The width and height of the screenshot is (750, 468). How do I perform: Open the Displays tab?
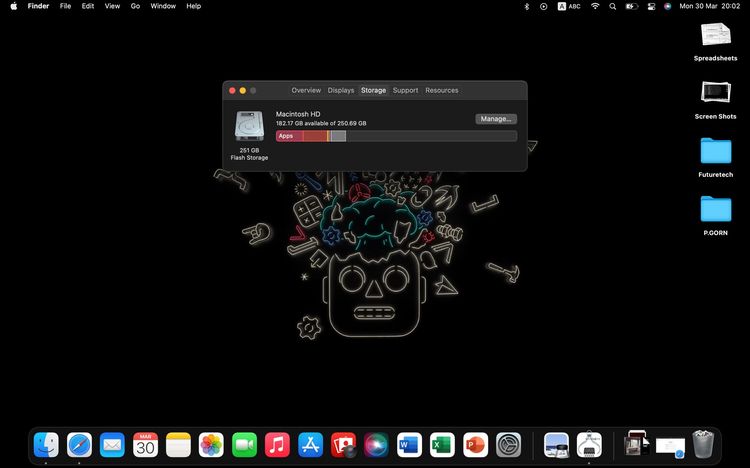341,90
